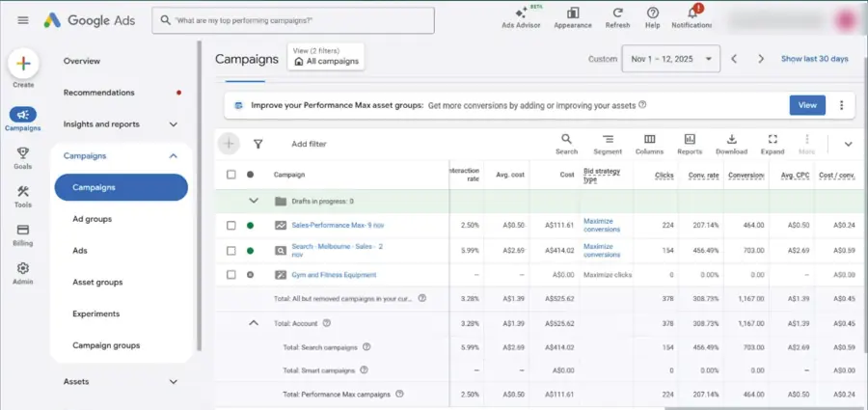Open the All campaigns view selector
868x410 pixels.
(326, 57)
